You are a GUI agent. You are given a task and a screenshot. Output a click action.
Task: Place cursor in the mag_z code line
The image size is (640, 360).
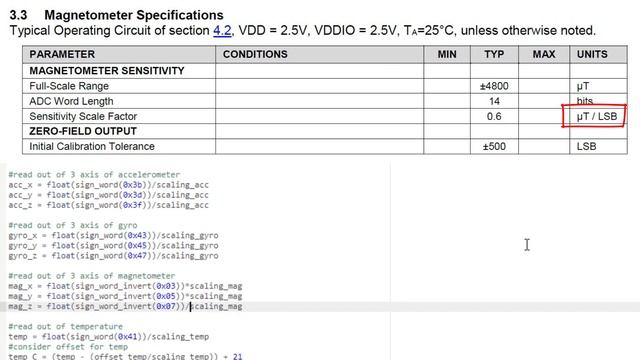click(x=125, y=307)
